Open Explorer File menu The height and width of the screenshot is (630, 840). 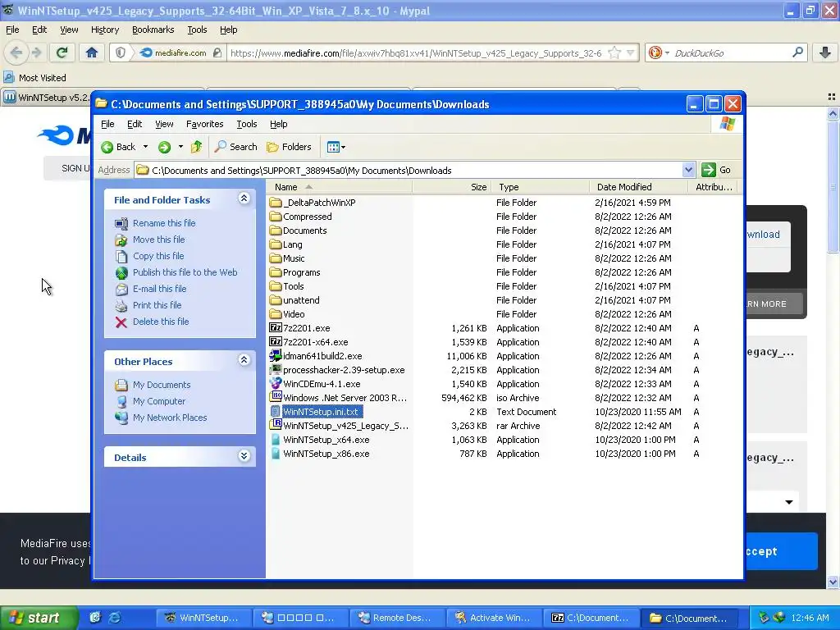107,124
